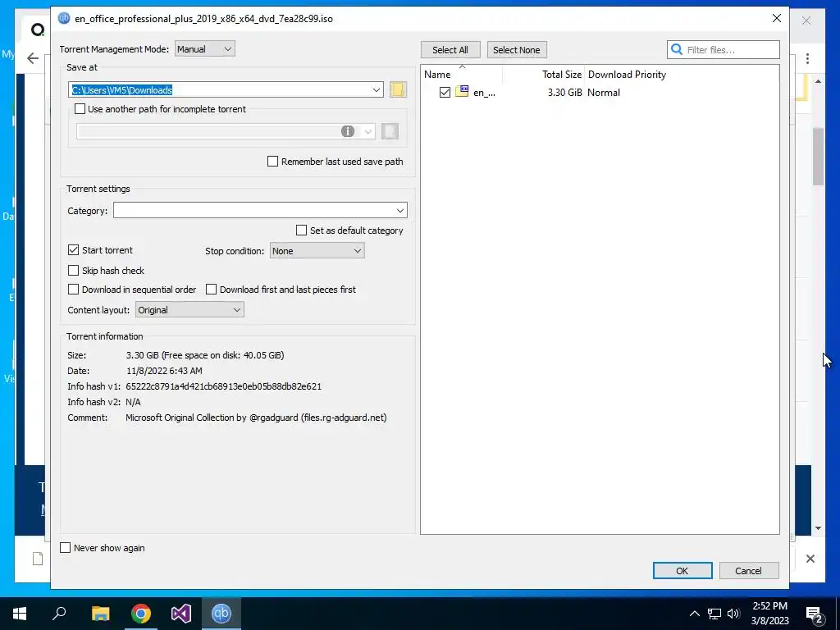This screenshot has height=630, width=840.
Task: Open the Category combo box
Action: coord(260,210)
